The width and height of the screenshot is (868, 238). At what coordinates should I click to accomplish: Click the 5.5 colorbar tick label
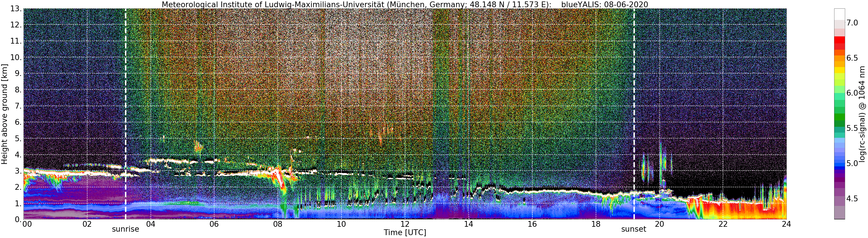click(x=852, y=128)
